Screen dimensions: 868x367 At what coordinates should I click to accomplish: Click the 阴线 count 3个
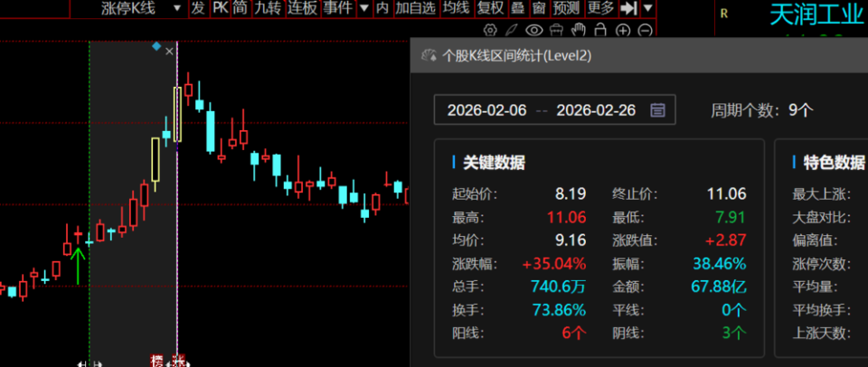[x=734, y=334]
